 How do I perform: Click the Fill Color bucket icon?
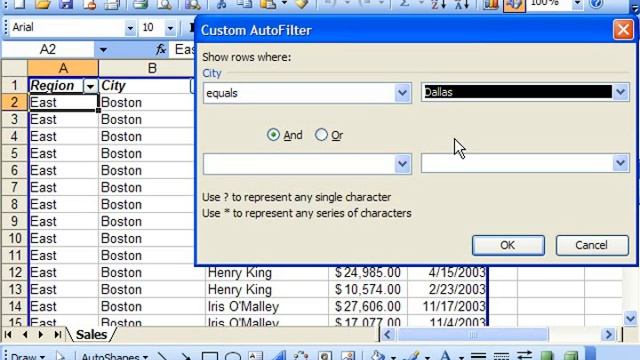pos(377,356)
